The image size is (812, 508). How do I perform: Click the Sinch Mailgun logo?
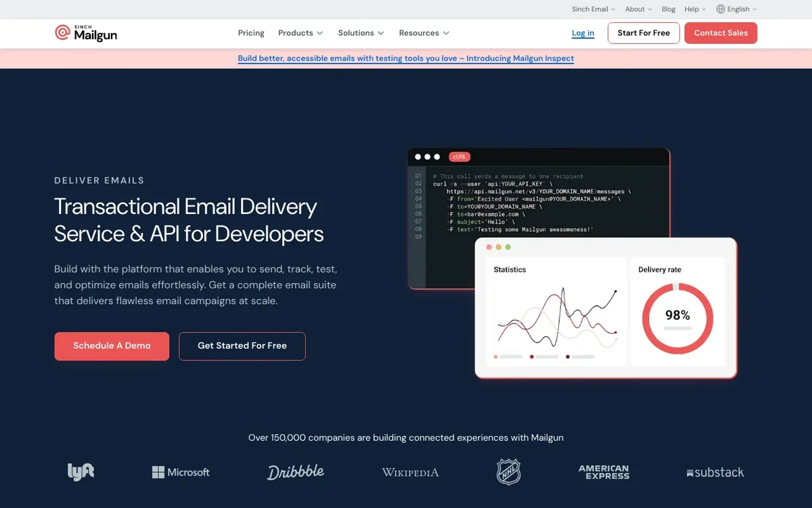tap(86, 33)
